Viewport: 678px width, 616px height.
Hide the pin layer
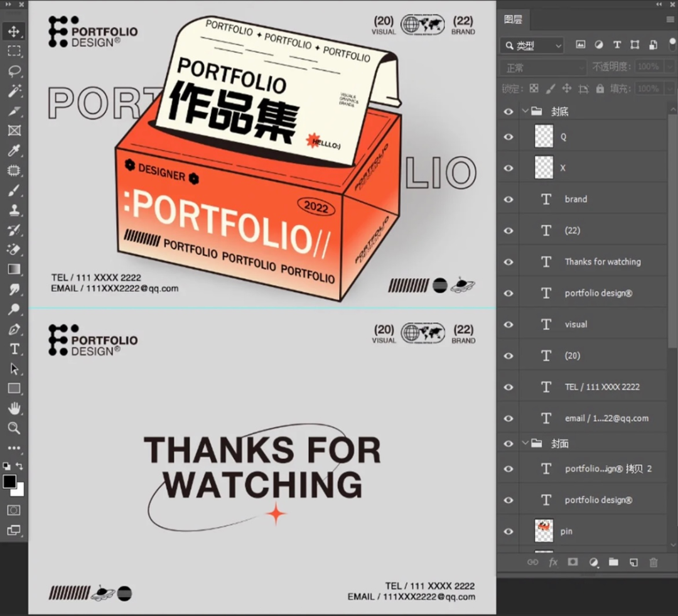(508, 531)
